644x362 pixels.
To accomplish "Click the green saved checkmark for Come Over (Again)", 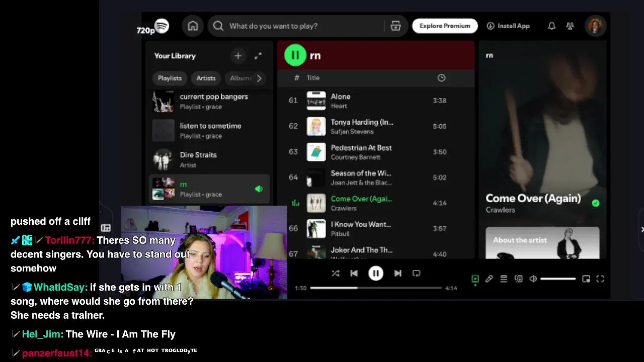I will coord(596,203).
